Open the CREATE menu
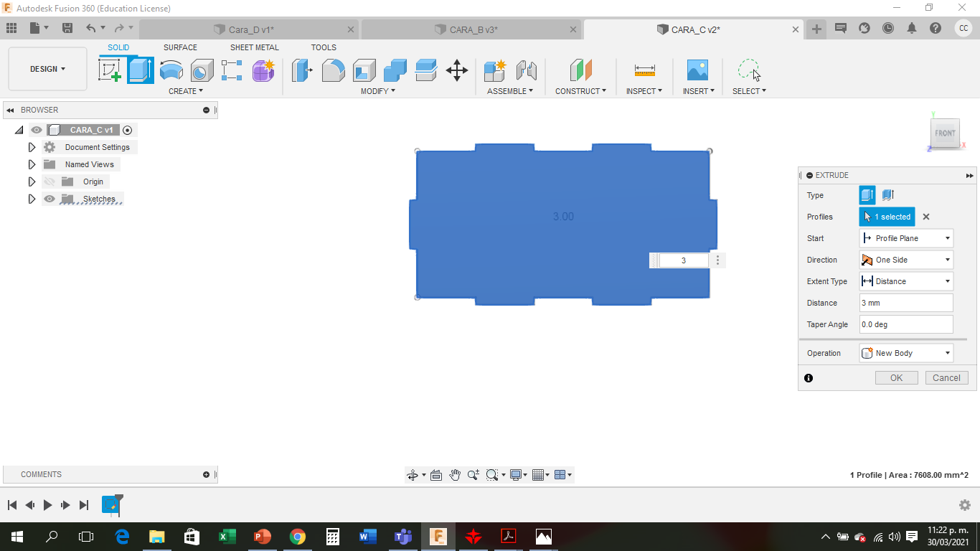Viewport: 980px width, 551px height. (186, 91)
